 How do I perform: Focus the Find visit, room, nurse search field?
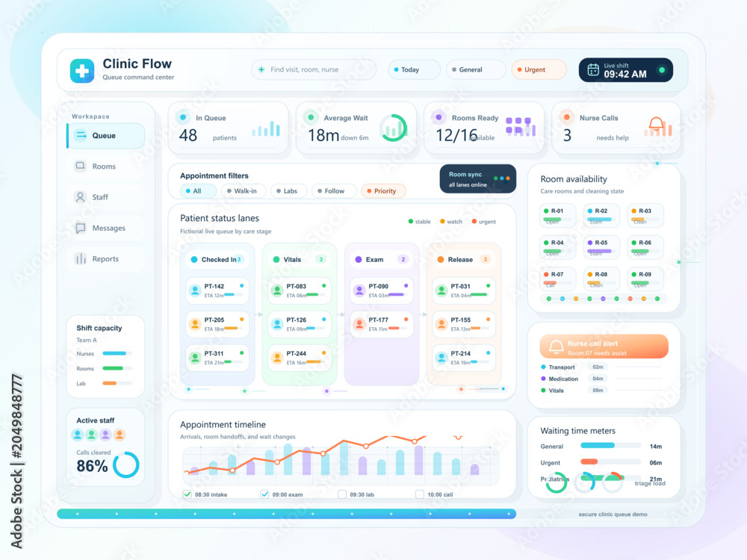pos(314,69)
